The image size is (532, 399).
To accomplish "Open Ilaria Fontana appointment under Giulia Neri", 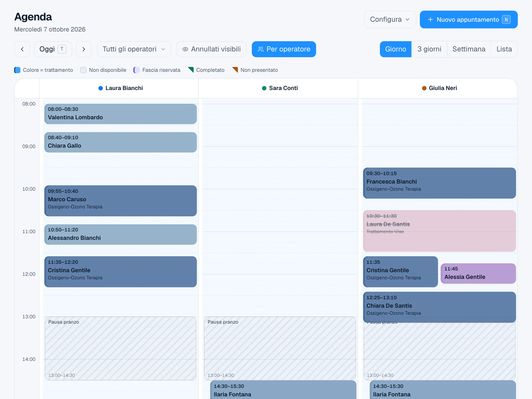I will click(x=443, y=390).
